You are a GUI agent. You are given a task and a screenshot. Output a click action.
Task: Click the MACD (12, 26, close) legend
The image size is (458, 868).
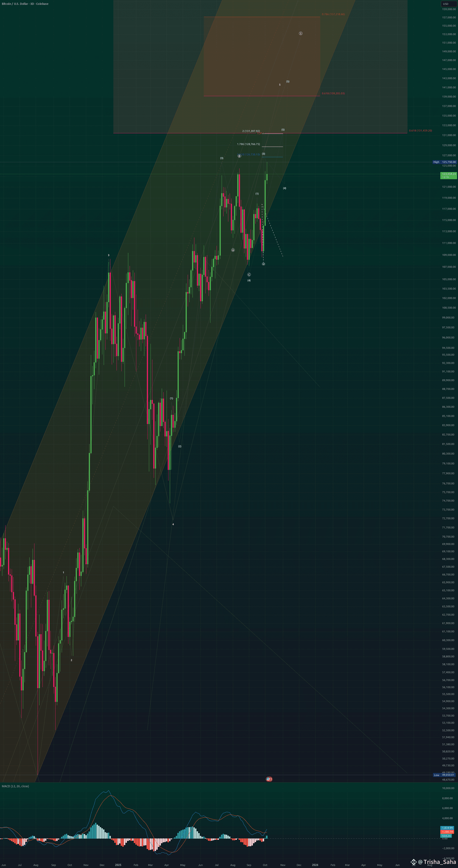[16, 786]
